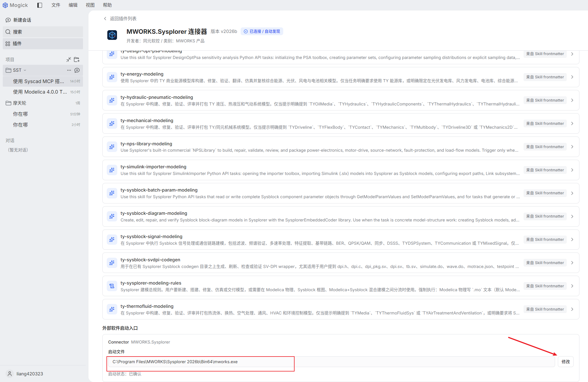Open the 视图 menu

coord(90,5)
